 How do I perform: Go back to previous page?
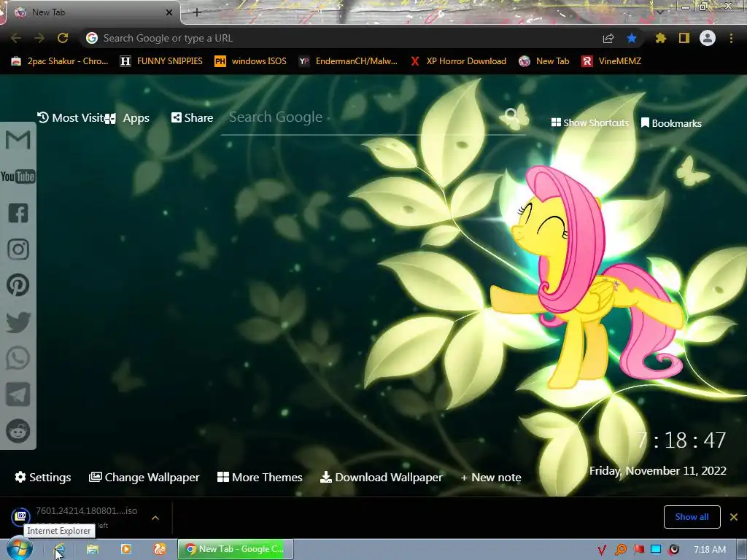click(16, 38)
